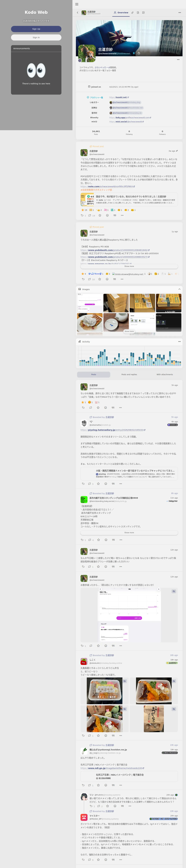Viewport: 186px width, 868px height.
Task: Toggle visibility of the weight chart image
Action: (174, 591)
